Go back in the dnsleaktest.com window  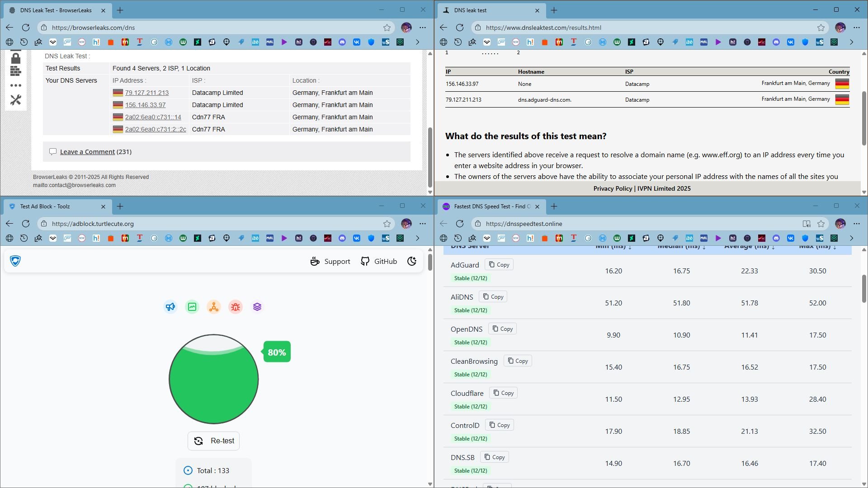[x=443, y=28]
